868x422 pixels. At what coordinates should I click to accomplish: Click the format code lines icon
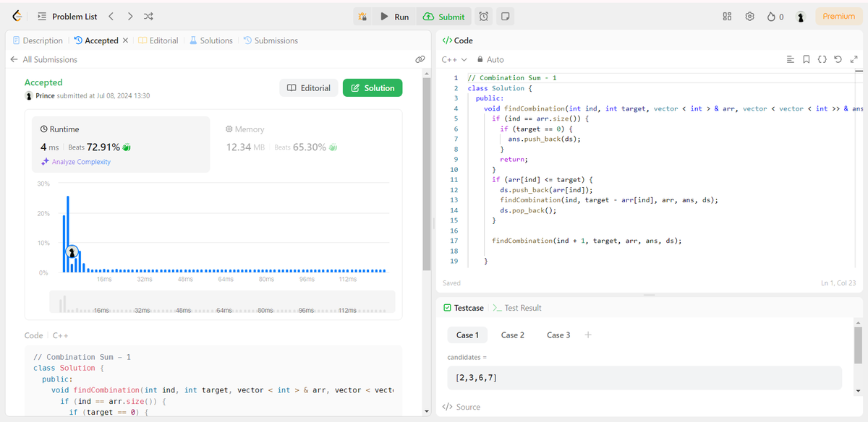(791, 59)
